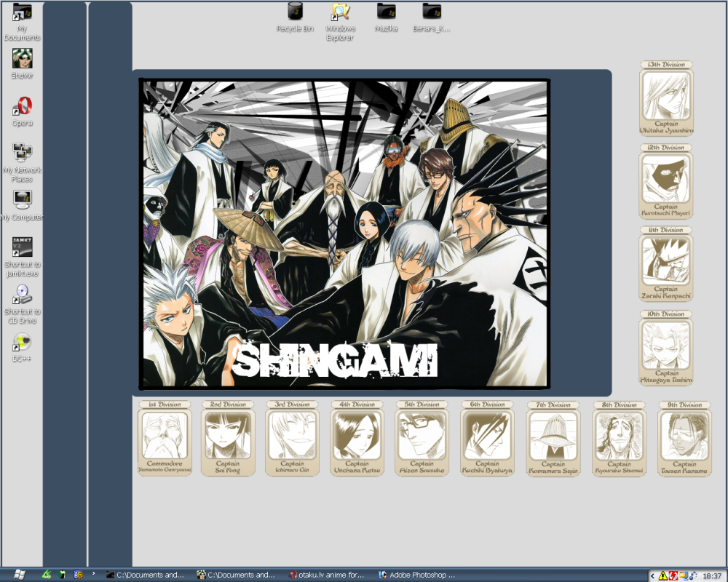Switch to Adobe Photoshop taskbar window
The width and height of the screenshot is (728, 582).
point(418,575)
